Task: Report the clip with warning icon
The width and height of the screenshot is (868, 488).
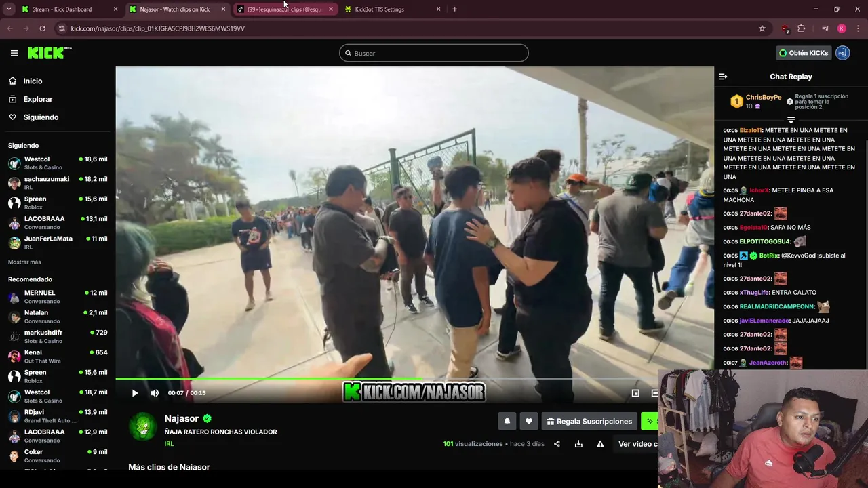Action: pos(600,444)
